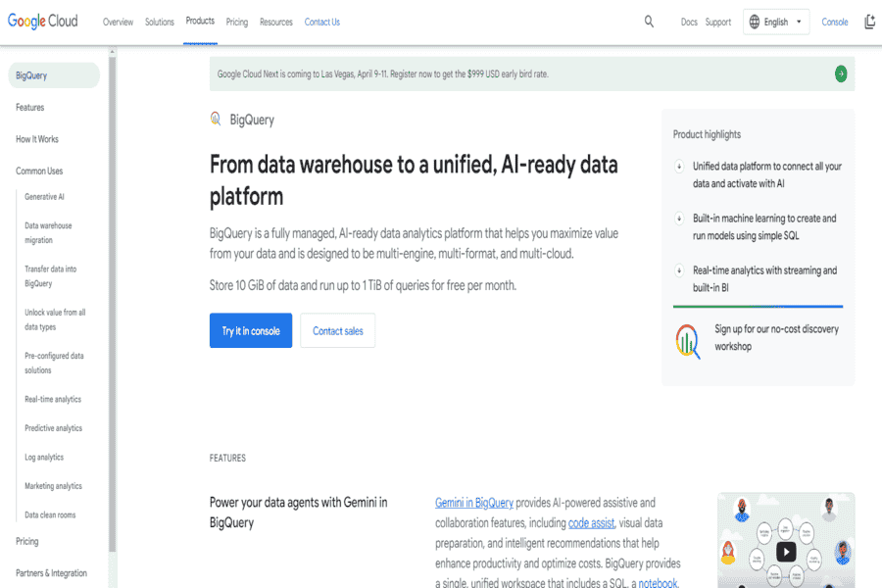Open the Docs link
Image resolution: width=882 pixels, height=588 pixels.
[689, 22]
